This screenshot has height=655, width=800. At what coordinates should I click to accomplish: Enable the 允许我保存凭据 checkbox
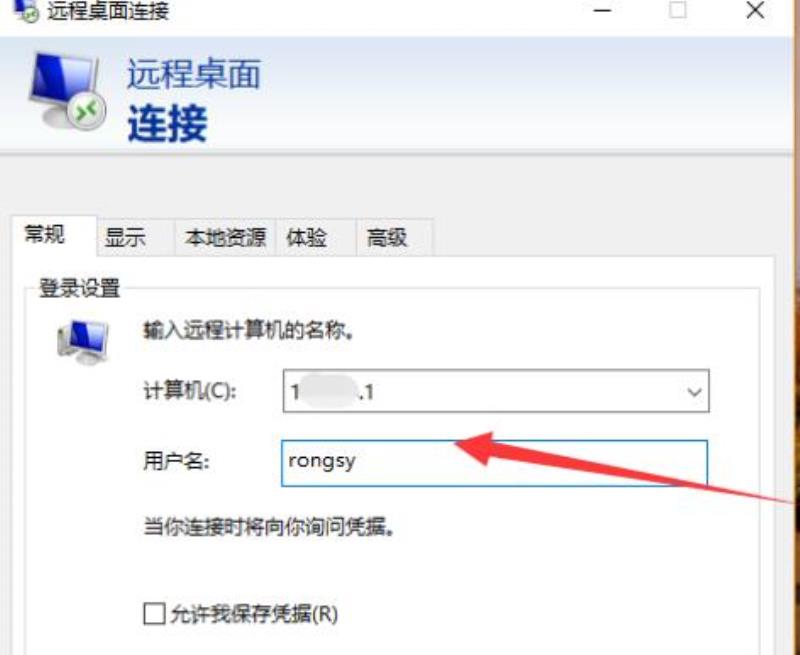coord(154,614)
